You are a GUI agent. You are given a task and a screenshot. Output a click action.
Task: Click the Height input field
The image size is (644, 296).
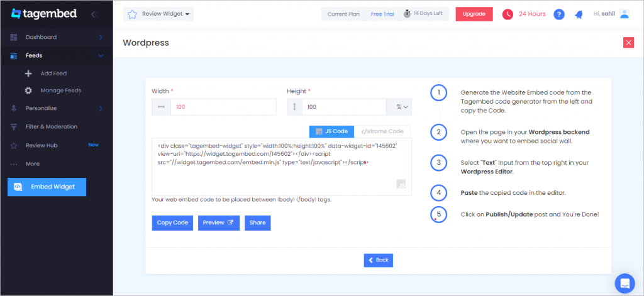tap(344, 107)
